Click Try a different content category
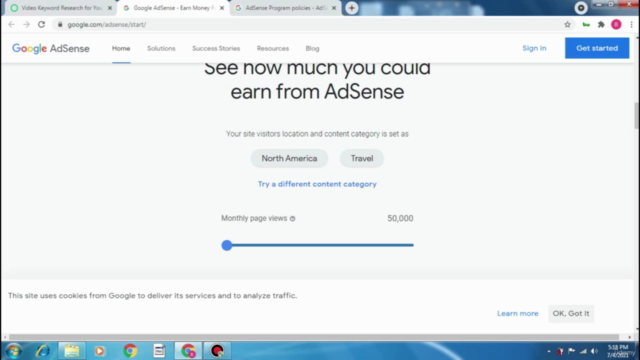This screenshot has height=360, width=640. tap(317, 184)
